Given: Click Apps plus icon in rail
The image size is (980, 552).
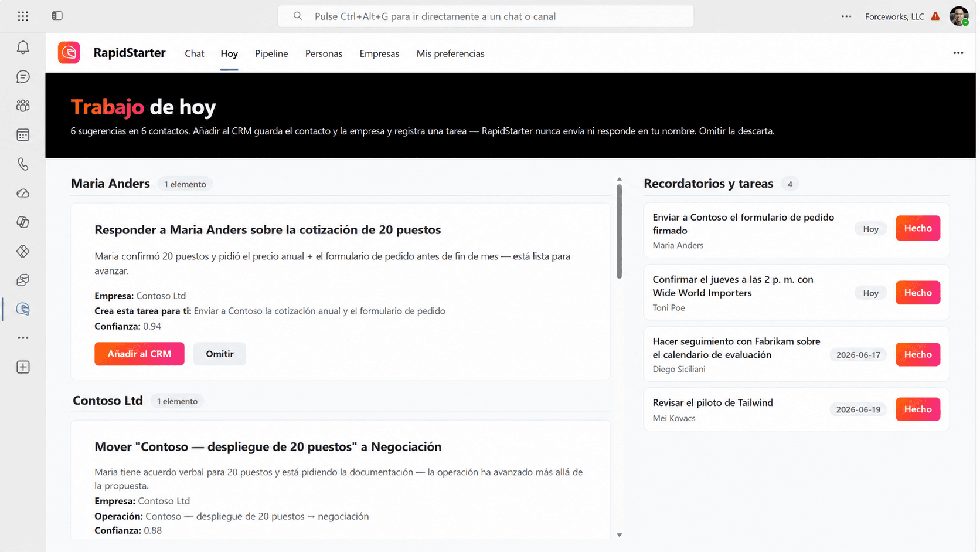Looking at the screenshot, I should 23,367.
